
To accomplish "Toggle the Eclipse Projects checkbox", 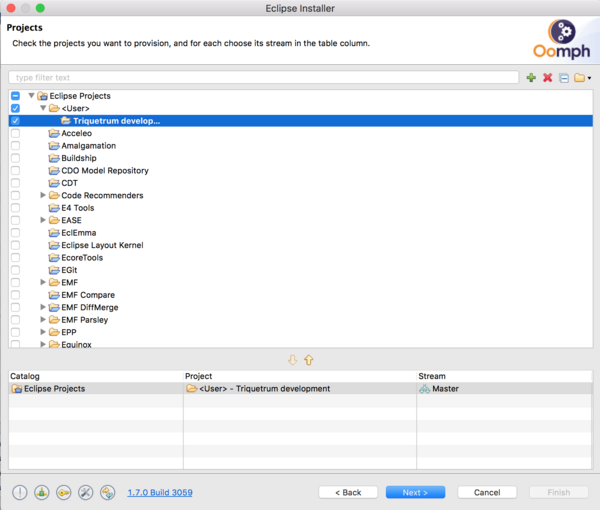I will click(15, 96).
